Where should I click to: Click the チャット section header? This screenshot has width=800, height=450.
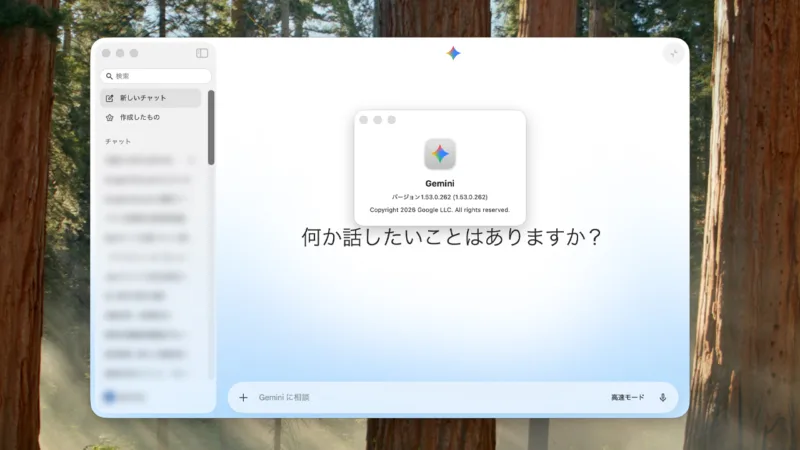tap(118, 141)
